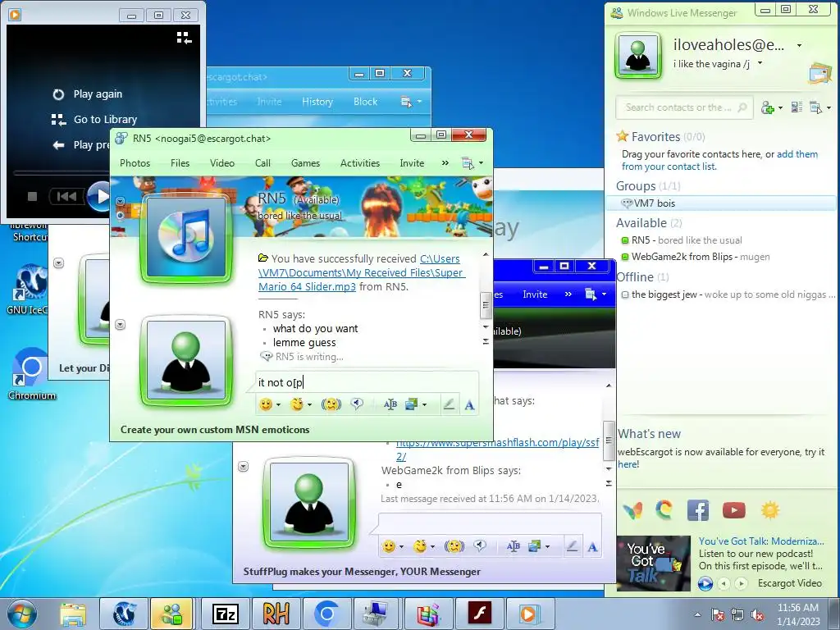The width and height of the screenshot is (840, 630).
Task: Open account status dropdown arrow in Messenger
Action: (799, 46)
